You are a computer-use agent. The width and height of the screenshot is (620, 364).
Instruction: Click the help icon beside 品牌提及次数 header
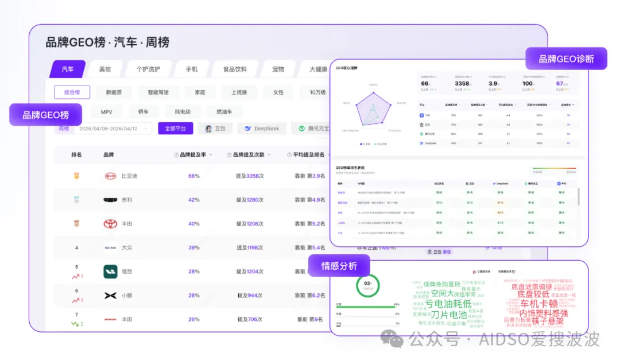(x=229, y=155)
